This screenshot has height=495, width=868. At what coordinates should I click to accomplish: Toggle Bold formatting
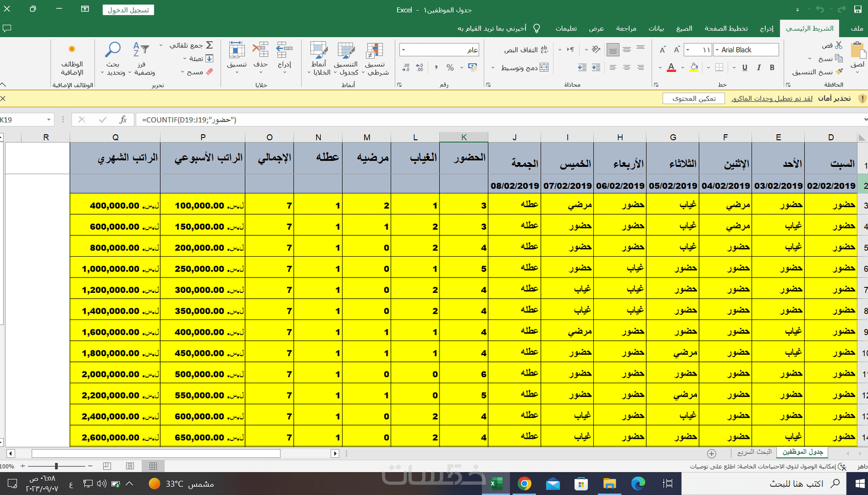[772, 67]
